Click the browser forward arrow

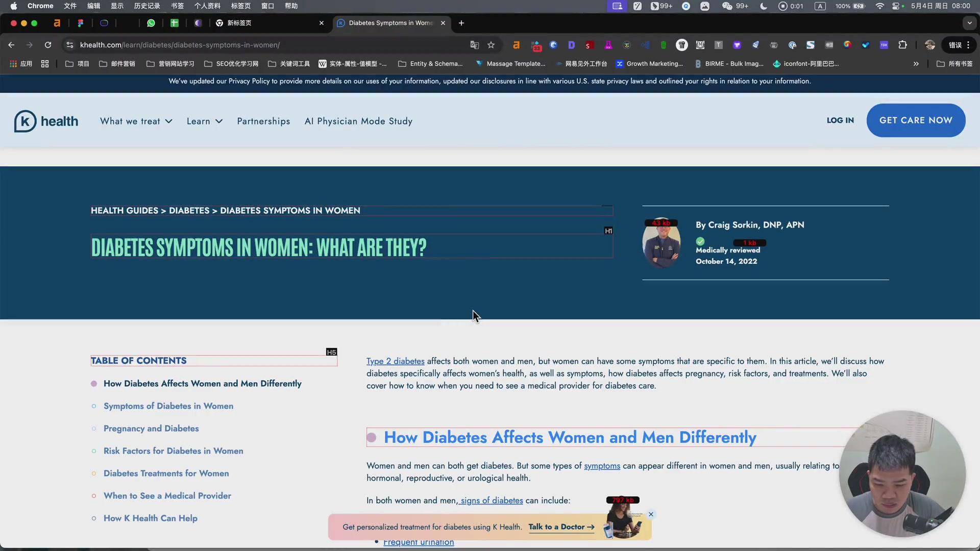[30, 45]
